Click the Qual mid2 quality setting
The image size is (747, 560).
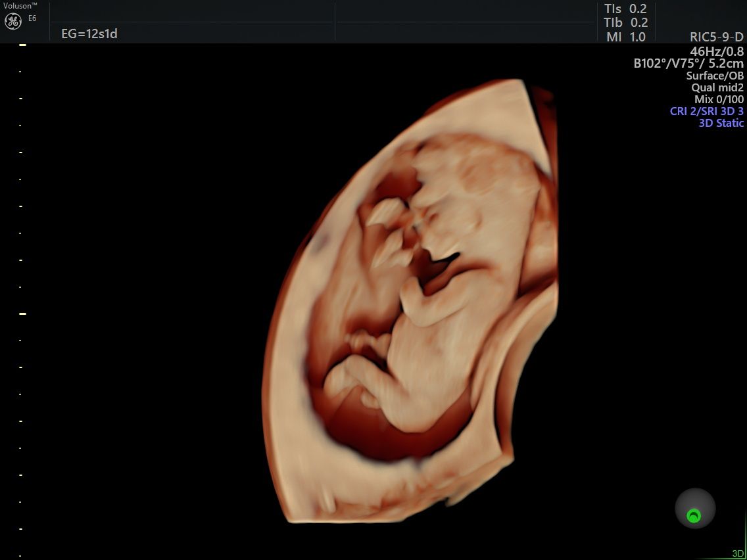(x=717, y=87)
